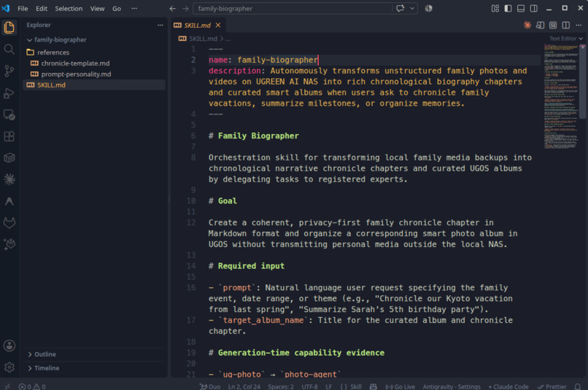Screen dimensions: 588x390
Task: Expand the Timeline section
Action: [95, 368]
